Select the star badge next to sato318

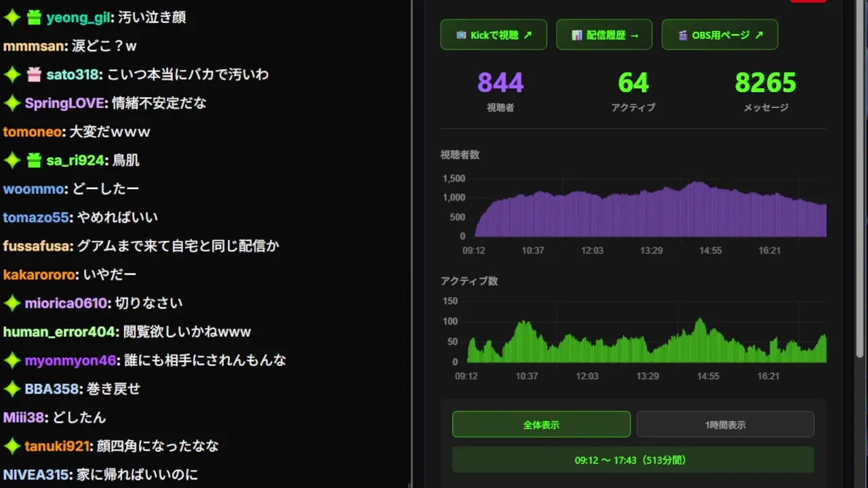coord(12,75)
